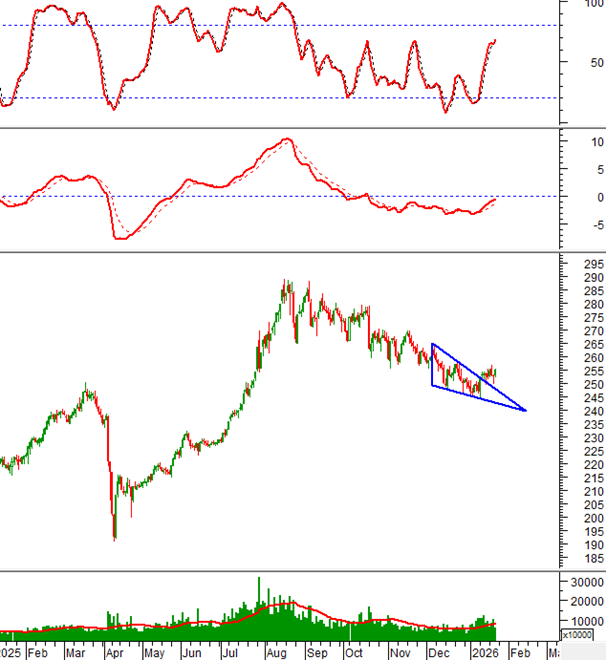
Task: Select the 50 level on oscillator axis
Action: (x=595, y=62)
